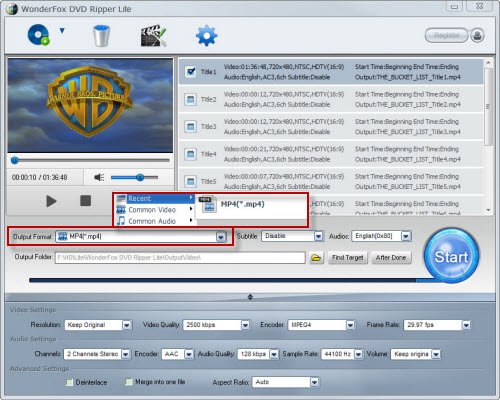Click the Register button
This screenshot has height=400, width=500.
(447, 35)
